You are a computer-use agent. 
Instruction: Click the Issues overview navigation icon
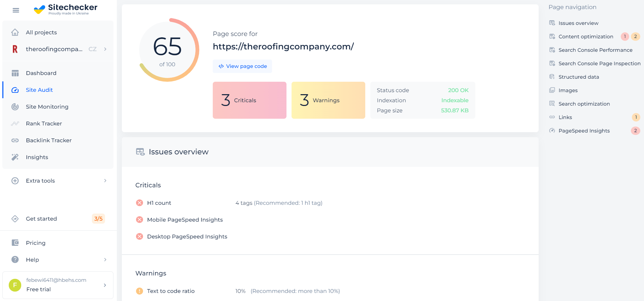[x=552, y=23]
